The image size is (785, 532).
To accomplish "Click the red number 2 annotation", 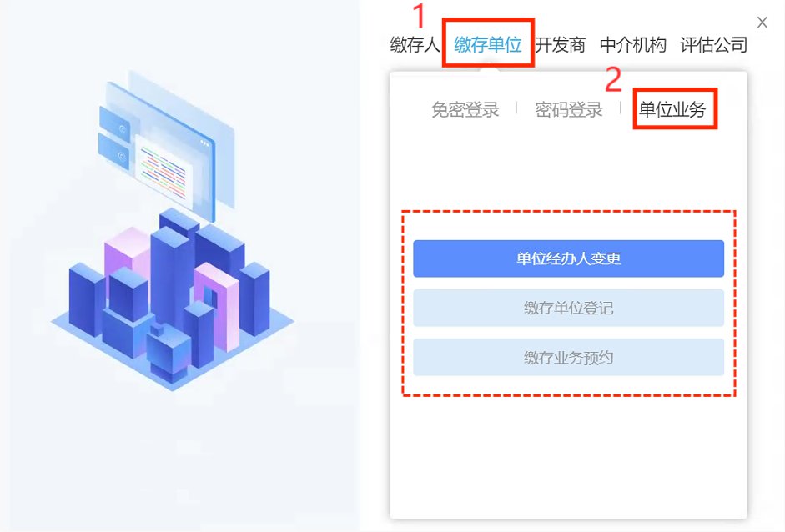I will point(613,79).
